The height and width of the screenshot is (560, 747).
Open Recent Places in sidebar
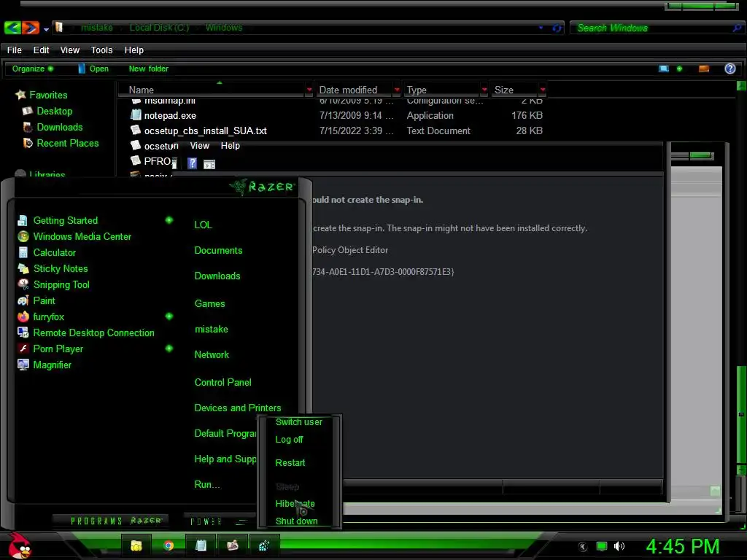68,143
